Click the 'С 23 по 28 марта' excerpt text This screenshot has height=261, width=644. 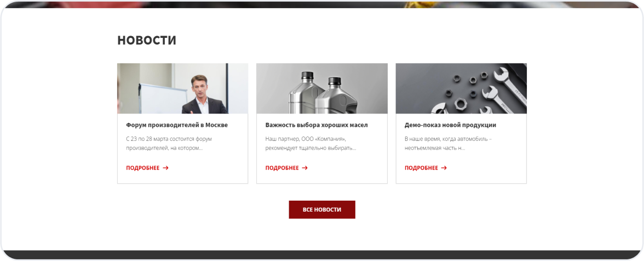(x=169, y=144)
